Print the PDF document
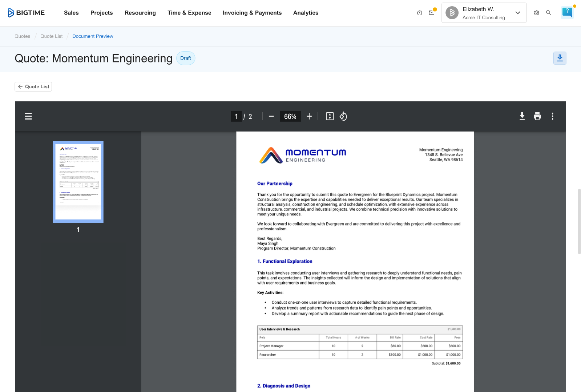581x392 pixels. pos(537,116)
